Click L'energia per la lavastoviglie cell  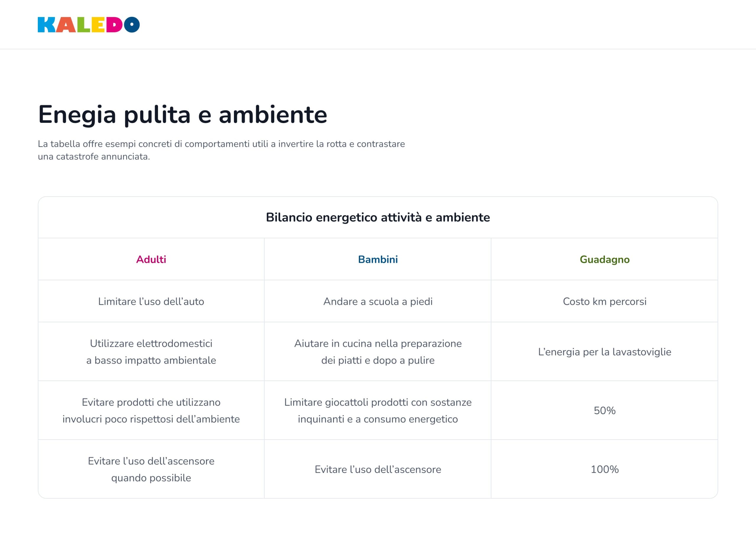[604, 352]
